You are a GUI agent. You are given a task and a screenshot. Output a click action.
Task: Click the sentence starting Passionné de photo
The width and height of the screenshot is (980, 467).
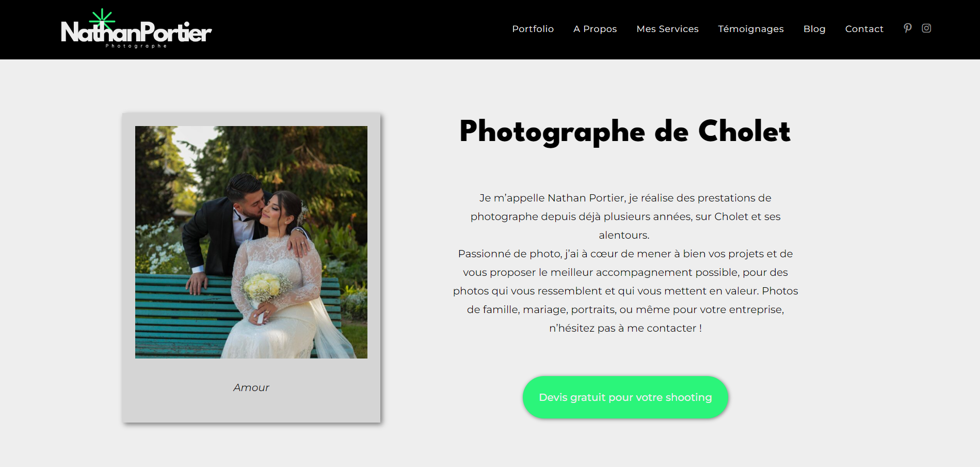click(625, 272)
